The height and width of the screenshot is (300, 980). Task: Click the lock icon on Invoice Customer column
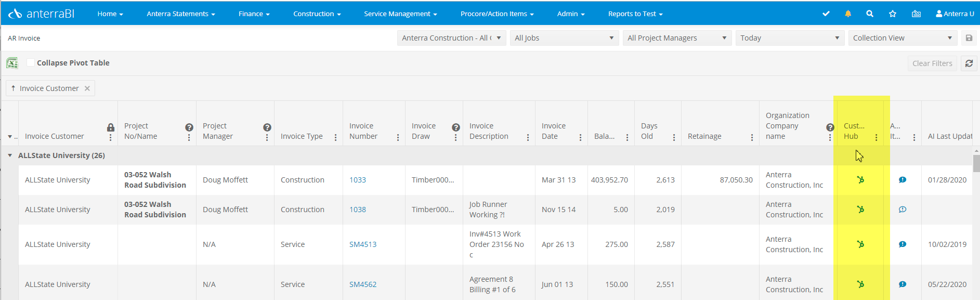click(x=111, y=127)
